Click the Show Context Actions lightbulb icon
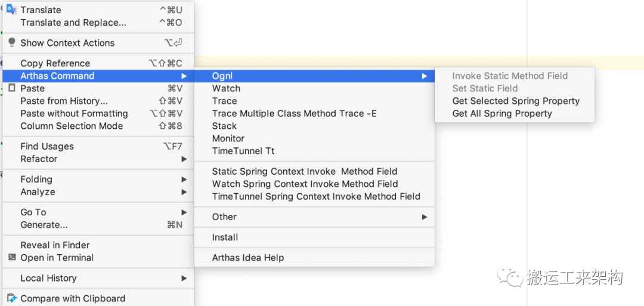The image size is (644, 306). click(11, 42)
